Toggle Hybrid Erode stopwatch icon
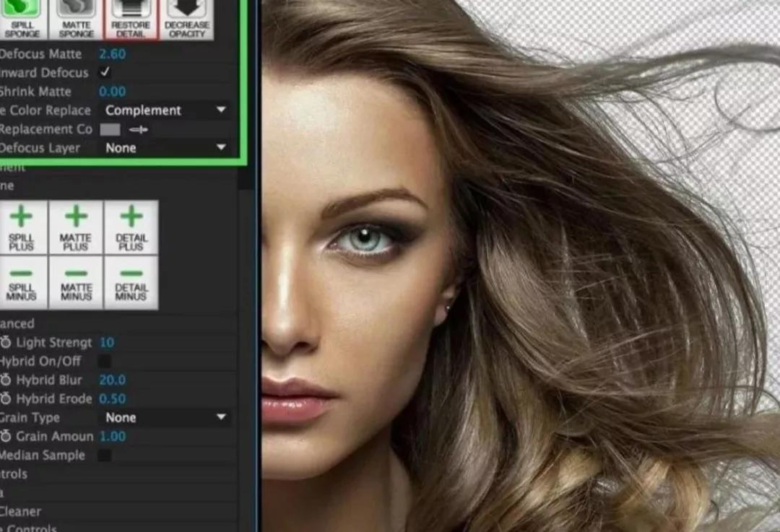Image resolution: width=780 pixels, height=532 pixels. click(x=6, y=398)
